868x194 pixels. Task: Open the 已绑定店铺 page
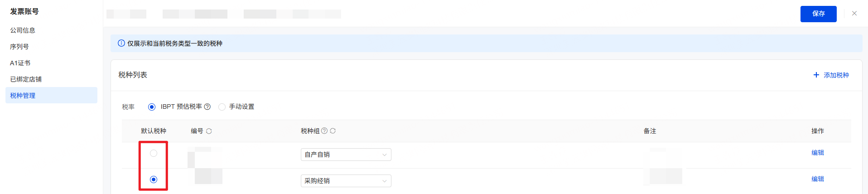(26, 79)
